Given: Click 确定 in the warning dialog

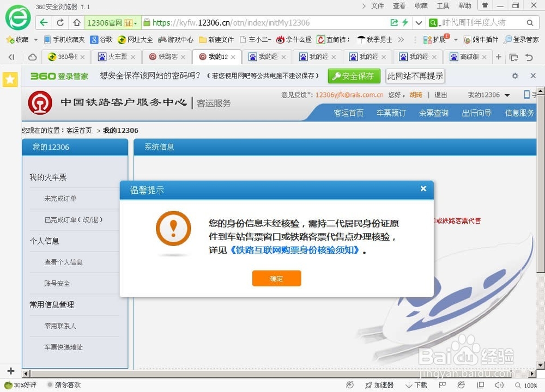Looking at the screenshot, I should [x=276, y=278].
